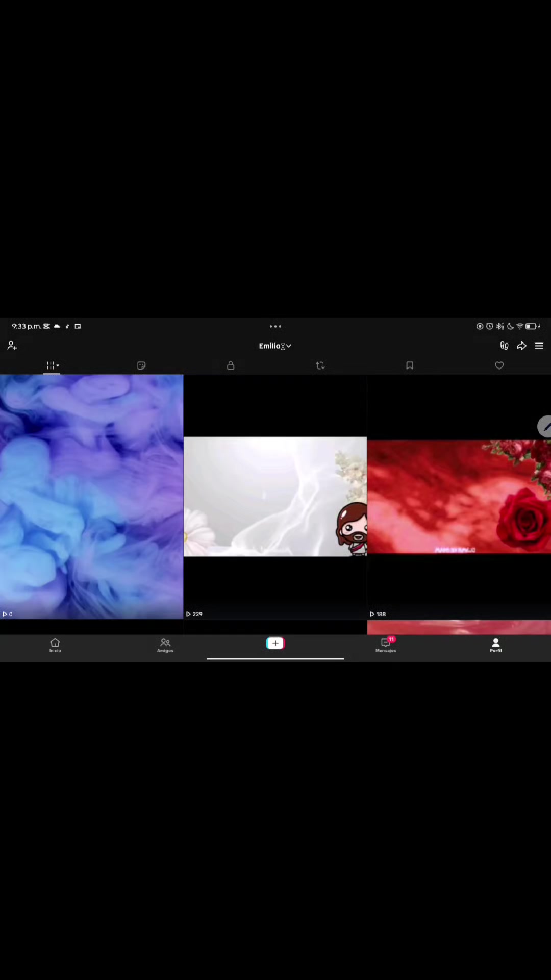551x980 pixels.
Task: Expand the Emilio account switcher dropdown
Action: [x=275, y=346]
